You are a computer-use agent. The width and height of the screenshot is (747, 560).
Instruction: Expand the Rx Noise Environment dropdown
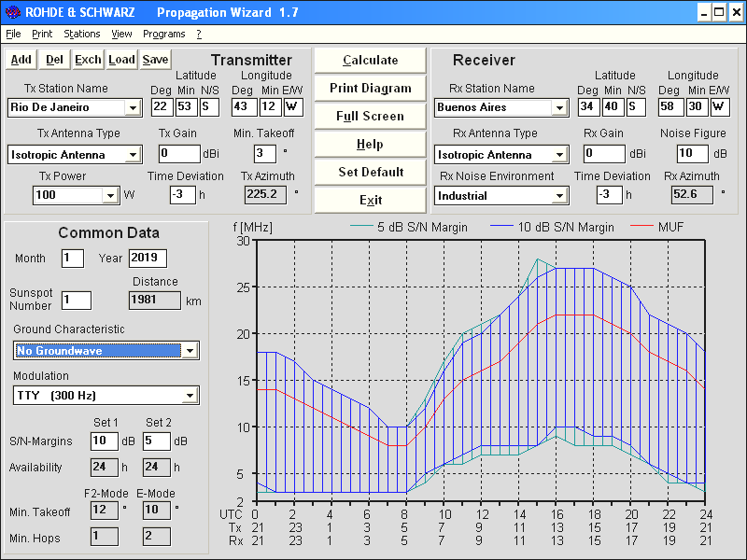[x=559, y=196]
